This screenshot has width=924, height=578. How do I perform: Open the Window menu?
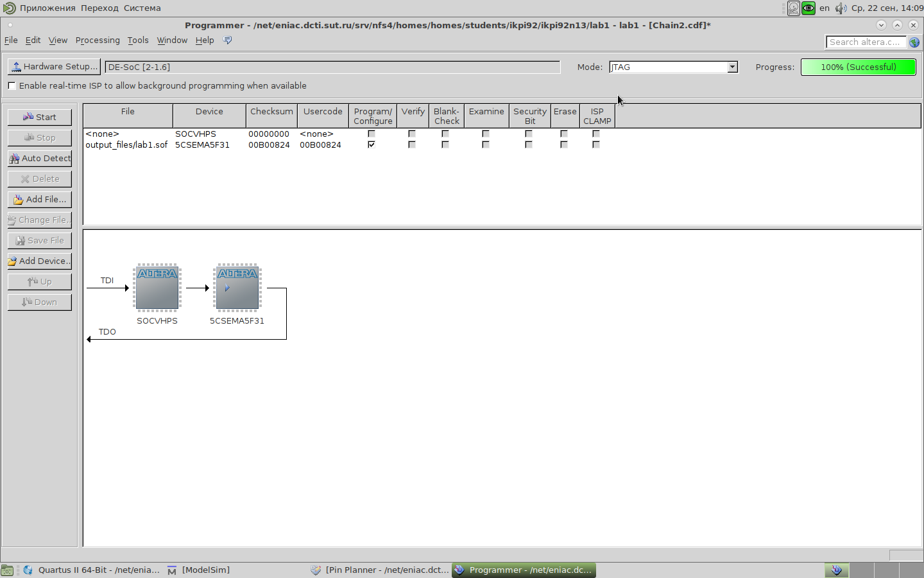tap(172, 40)
